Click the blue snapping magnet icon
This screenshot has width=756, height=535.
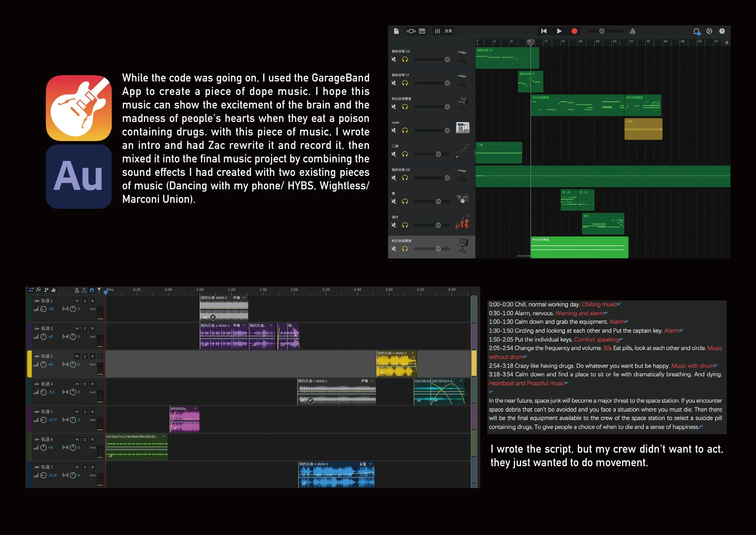click(x=92, y=290)
